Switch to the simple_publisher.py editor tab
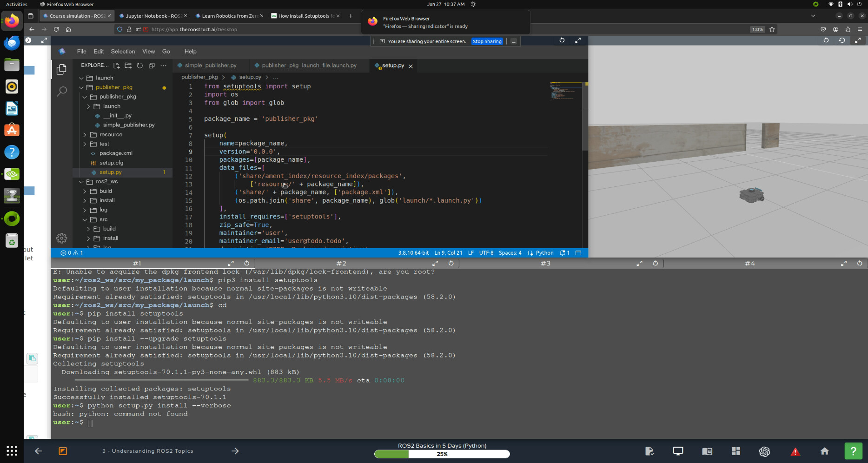The height and width of the screenshot is (463, 868). tap(210, 66)
